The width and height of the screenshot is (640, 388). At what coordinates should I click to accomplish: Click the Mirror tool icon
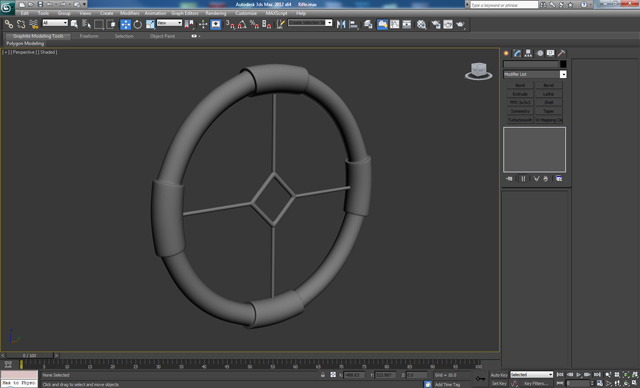click(341, 24)
